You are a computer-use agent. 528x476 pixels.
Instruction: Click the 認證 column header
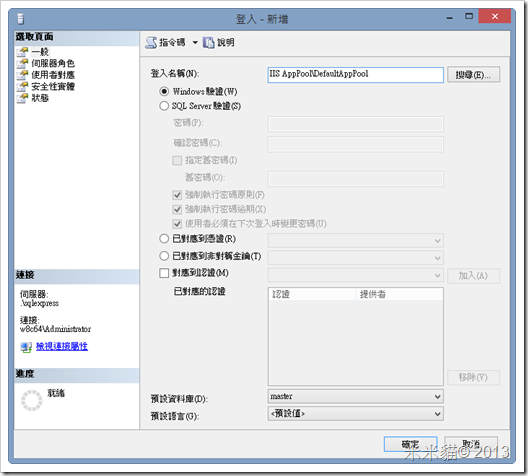click(x=312, y=294)
